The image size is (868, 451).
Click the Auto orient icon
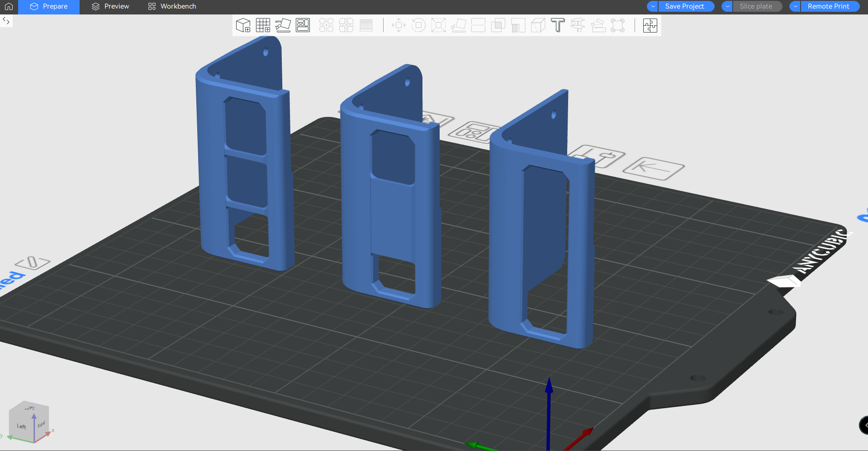pyautogui.click(x=283, y=25)
